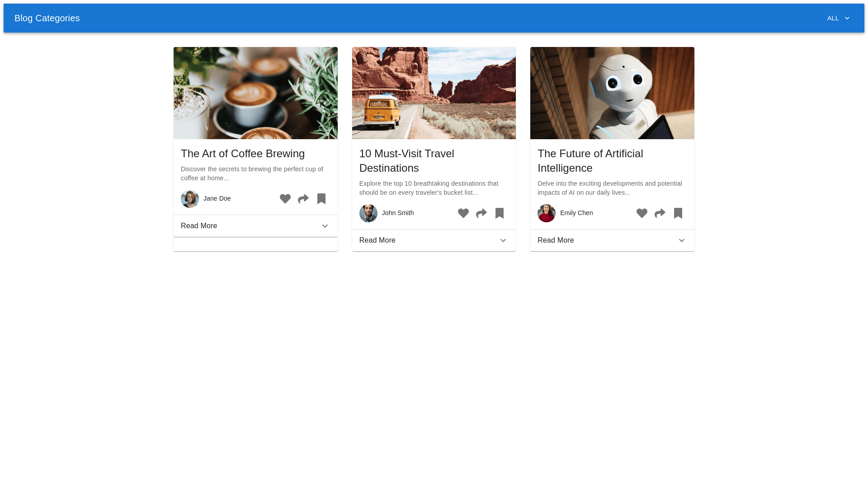Like the coffee brewing post
Image resolution: width=868 pixels, height=488 pixels.
(285, 199)
